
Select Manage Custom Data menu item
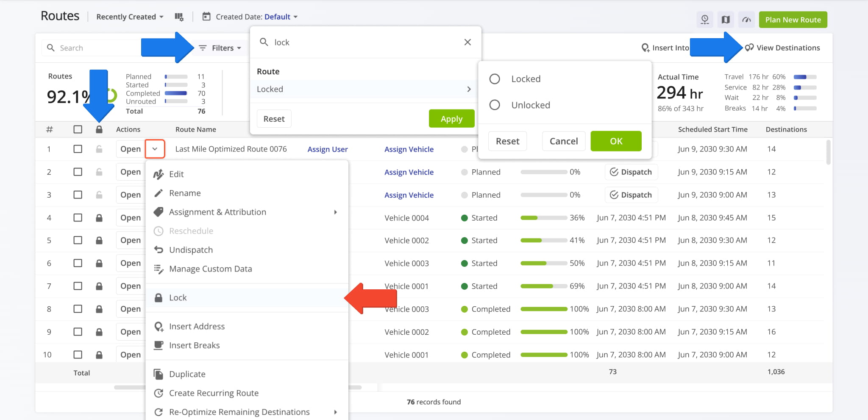click(247, 269)
